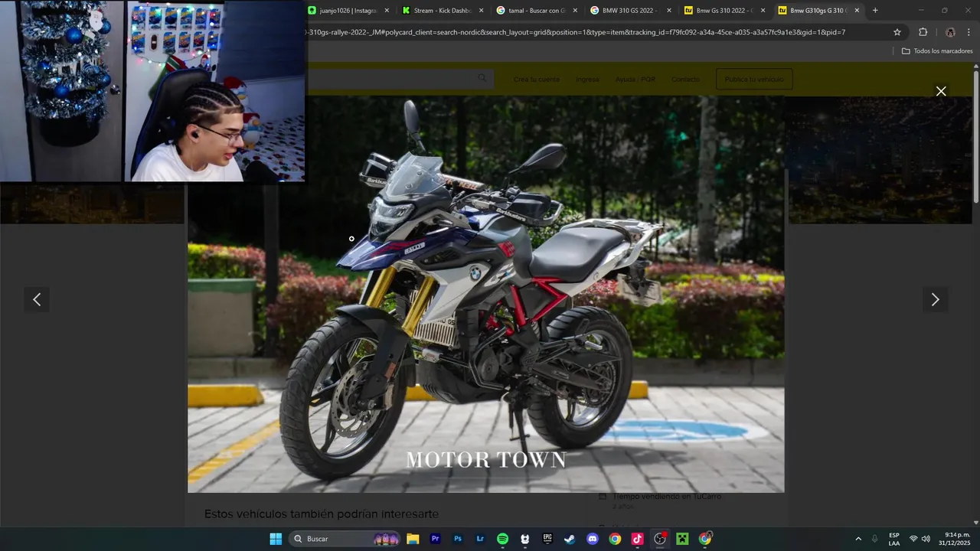Go back to the previous motorcycle photo
Image resolution: width=980 pixels, height=551 pixels.
(37, 300)
